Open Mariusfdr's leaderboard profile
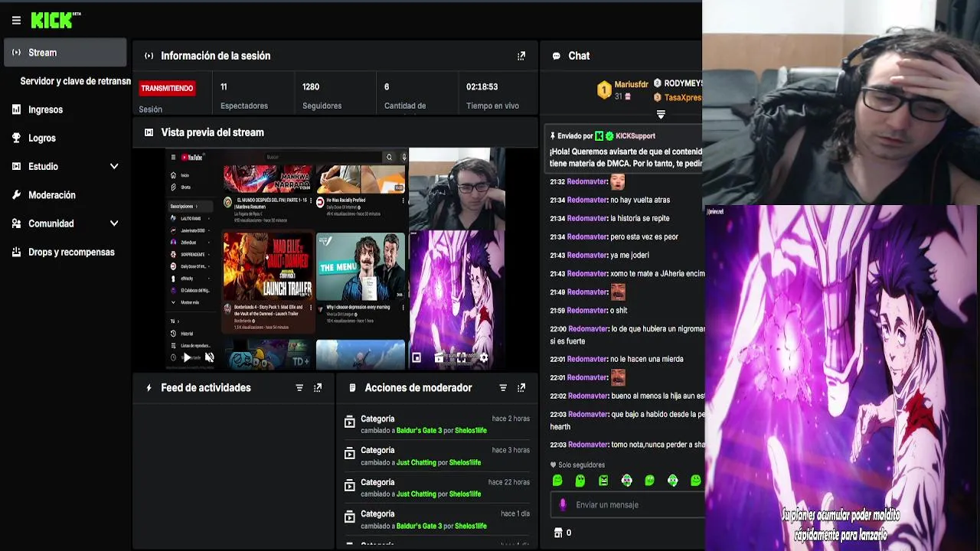The width and height of the screenshot is (980, 551). click(631, 84)
